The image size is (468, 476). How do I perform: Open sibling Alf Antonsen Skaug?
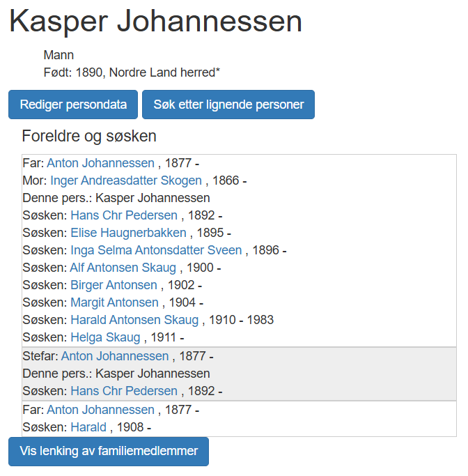(123, 268)
